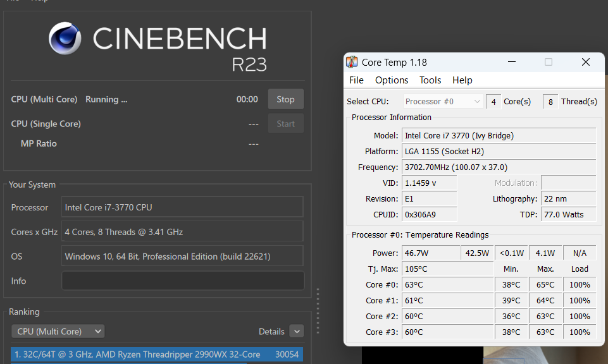Open the Options menu in Core Temp
This screenshot has height=364, width=608.
click(391, 80)
